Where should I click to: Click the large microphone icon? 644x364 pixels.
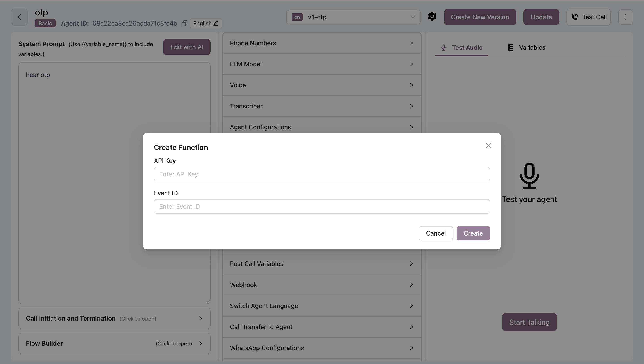(x=529, y=176)
